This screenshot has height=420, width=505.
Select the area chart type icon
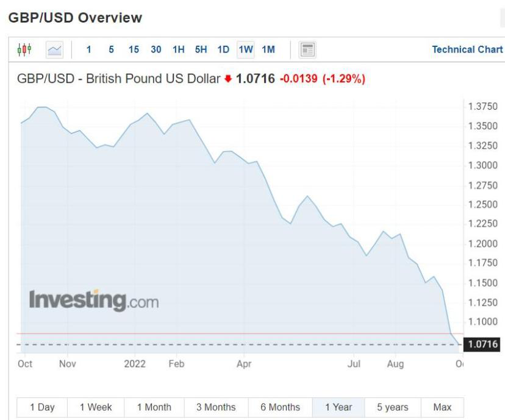point(55,50)
